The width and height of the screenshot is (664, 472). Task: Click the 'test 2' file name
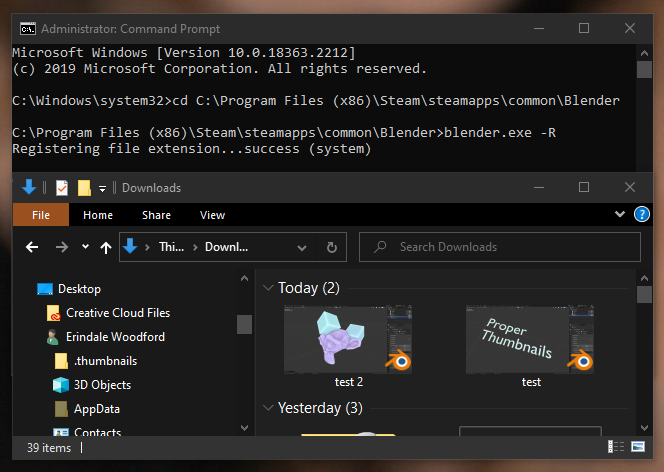349,382
